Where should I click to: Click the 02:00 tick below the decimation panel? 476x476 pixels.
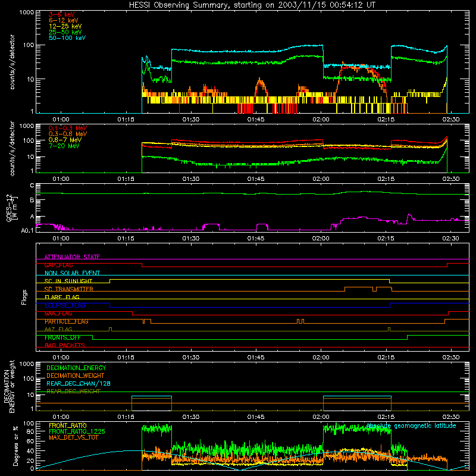[321, 417]
